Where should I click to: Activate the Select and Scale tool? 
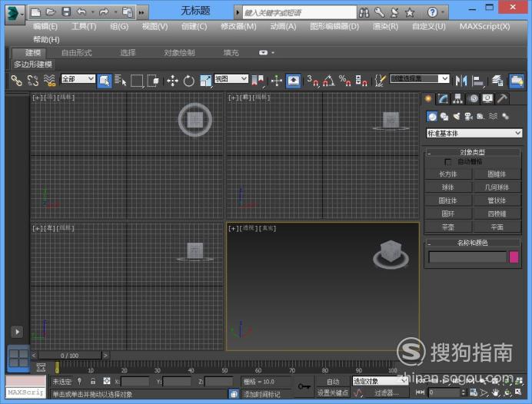205,81
